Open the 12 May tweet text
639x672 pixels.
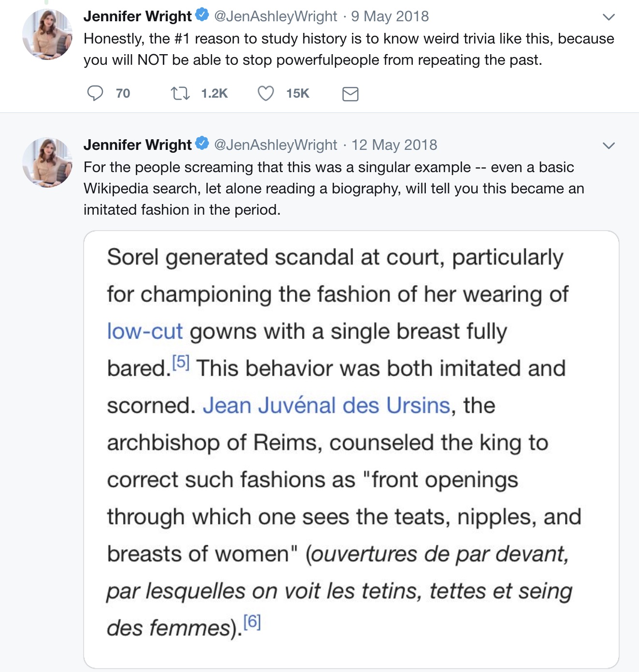coord(334,189)
